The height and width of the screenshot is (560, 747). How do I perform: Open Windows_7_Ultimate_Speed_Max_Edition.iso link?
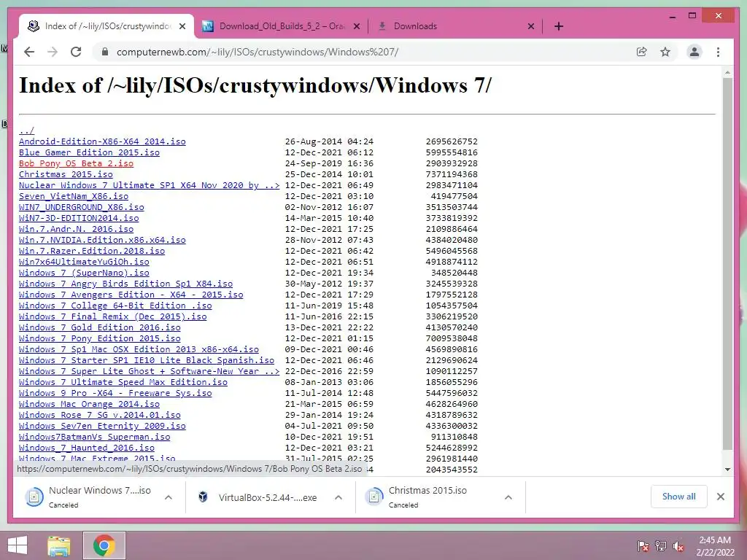tap(123, 382)
